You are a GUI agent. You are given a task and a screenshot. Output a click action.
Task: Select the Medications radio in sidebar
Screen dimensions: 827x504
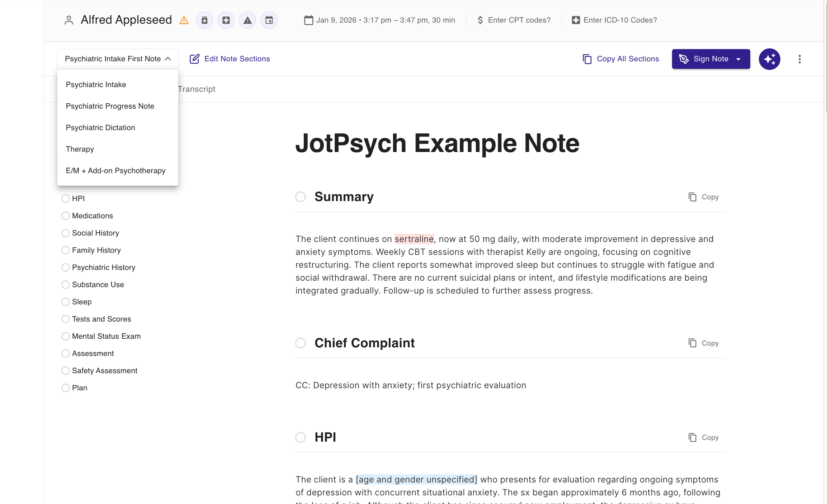(66, 216)
